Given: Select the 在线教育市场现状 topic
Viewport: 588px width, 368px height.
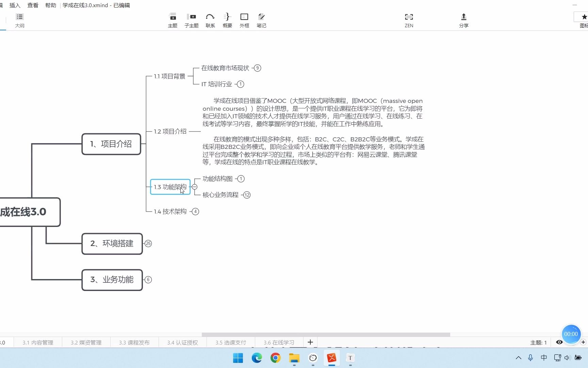Looking at the screenshot, I should pyautogui.click(x=225, y=68).
